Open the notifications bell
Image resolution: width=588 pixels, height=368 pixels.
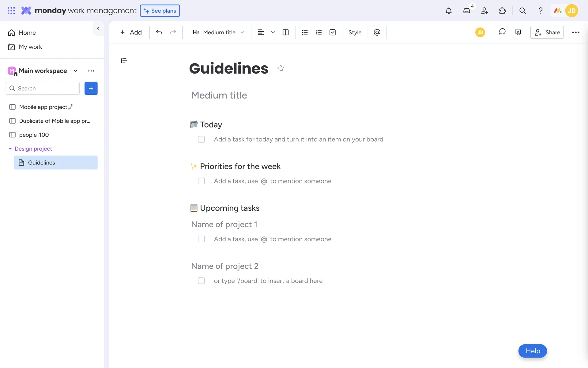click(x=449, y=11)
